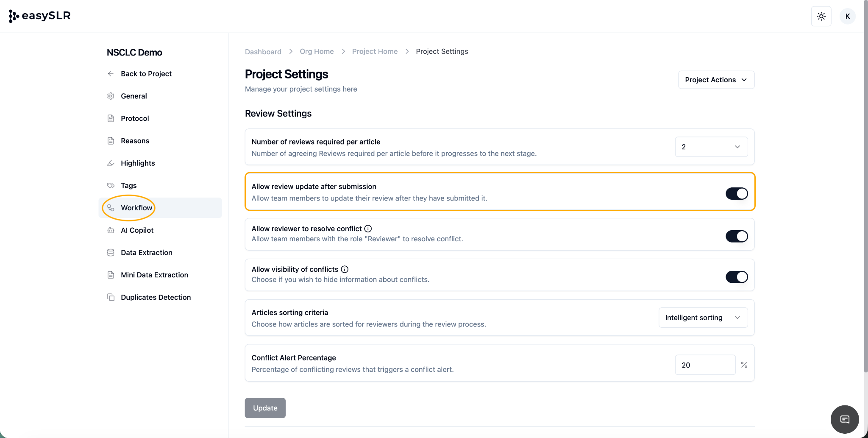Disable allow review update after submission
Image resolution: width=868 pixels, height=438 pixels.
[736, 194]
